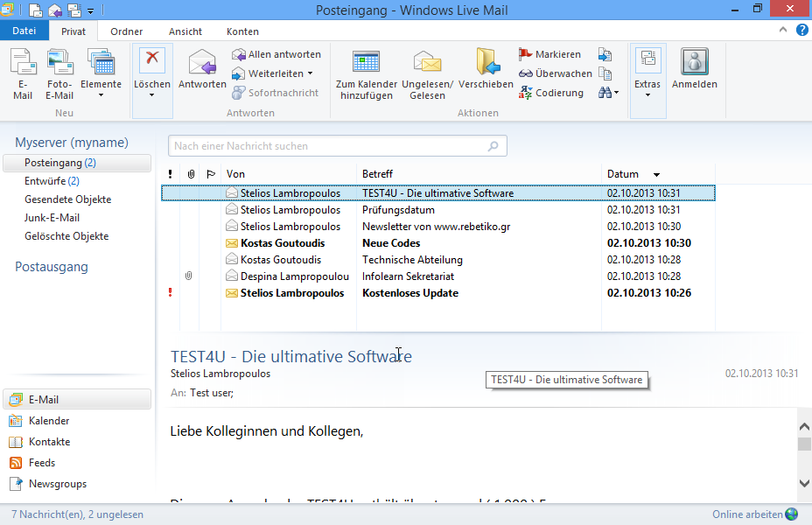Sign in using the Anmelden button
The width and height of the screenshot is (812, 525).
(x=695, y=69)
